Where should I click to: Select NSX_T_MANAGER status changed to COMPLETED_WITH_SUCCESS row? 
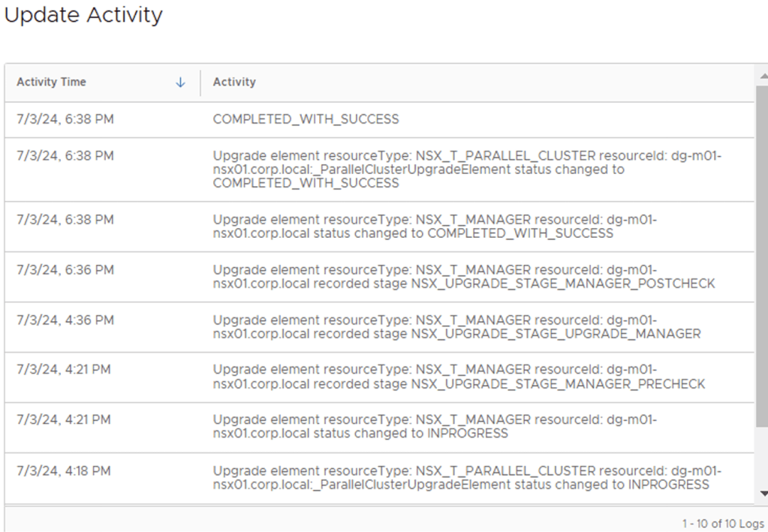[435, 227]
